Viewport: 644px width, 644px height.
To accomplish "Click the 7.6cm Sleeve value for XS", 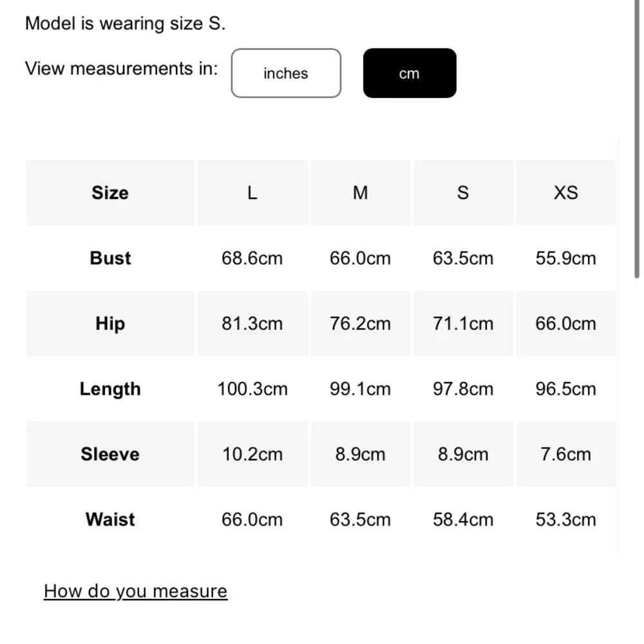I will click(x=566, y=454).
